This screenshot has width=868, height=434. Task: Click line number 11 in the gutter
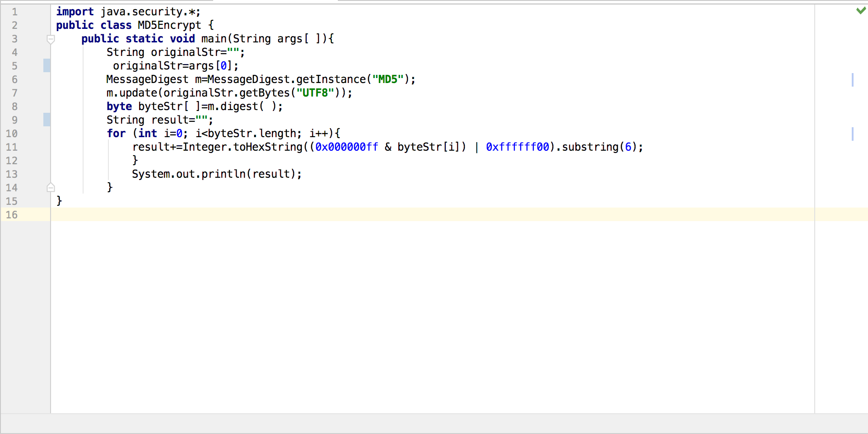(12, 147)
